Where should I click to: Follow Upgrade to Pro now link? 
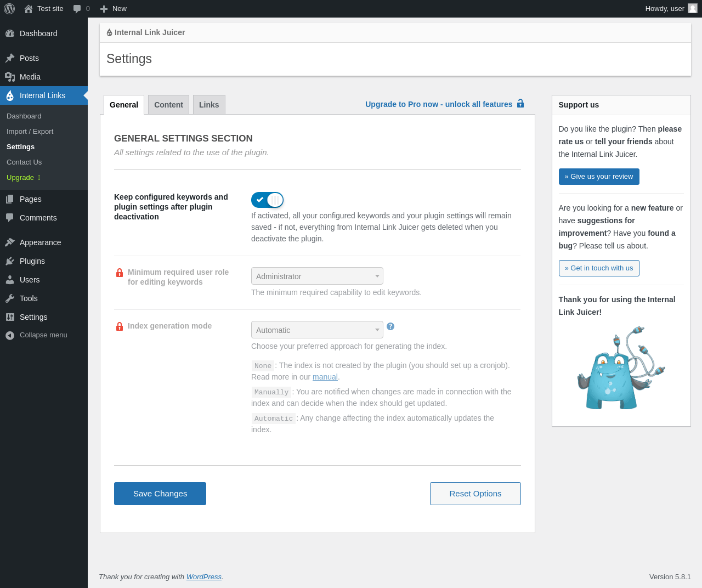[439, 104]
